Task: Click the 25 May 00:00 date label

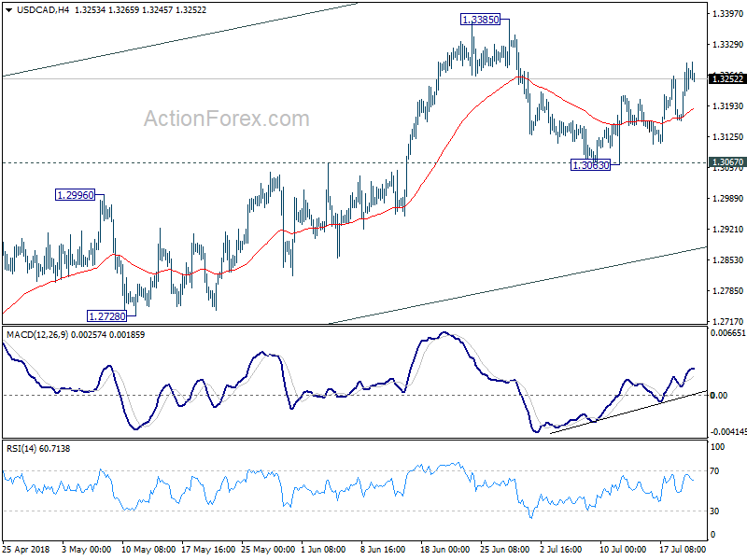Action: point(268,550)
